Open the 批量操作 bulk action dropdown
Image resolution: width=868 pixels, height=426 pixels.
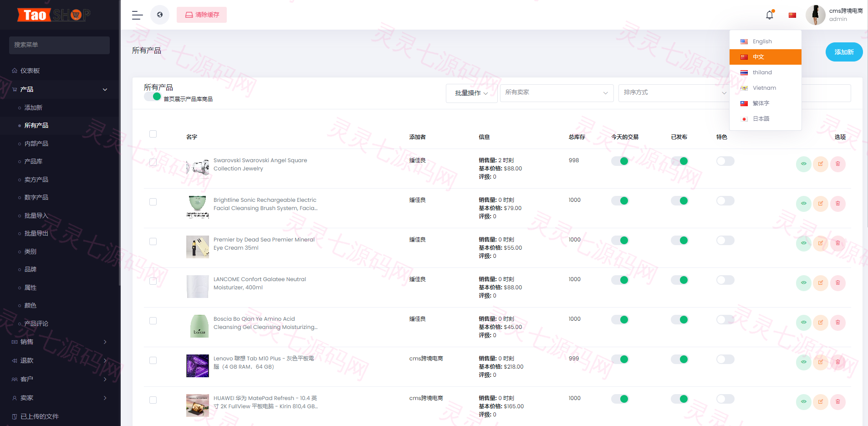pyautogui.click(x=471, y=93)
